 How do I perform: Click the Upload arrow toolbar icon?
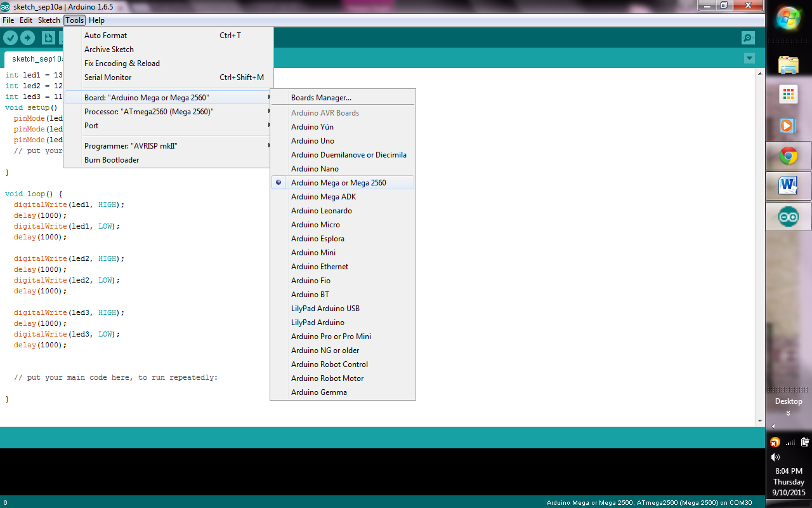[x=27, y=38]
